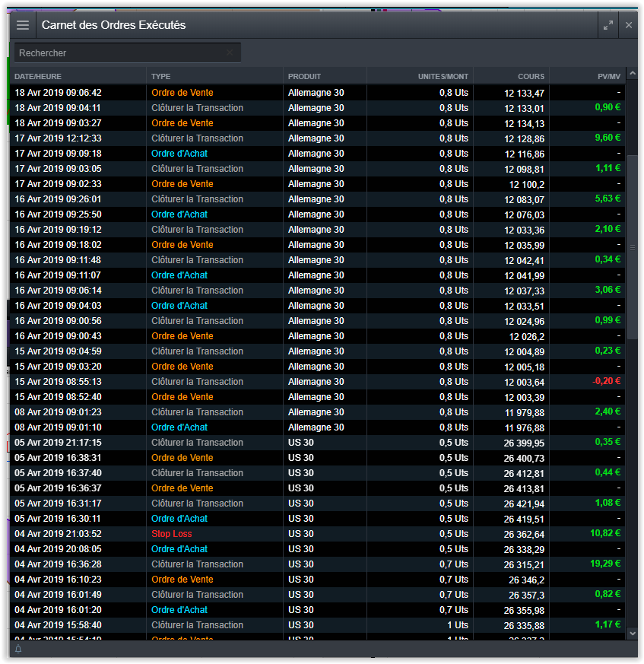Click the bell notification icon at bottom
This screenshot has height=664, width=644.
[19, 649]
